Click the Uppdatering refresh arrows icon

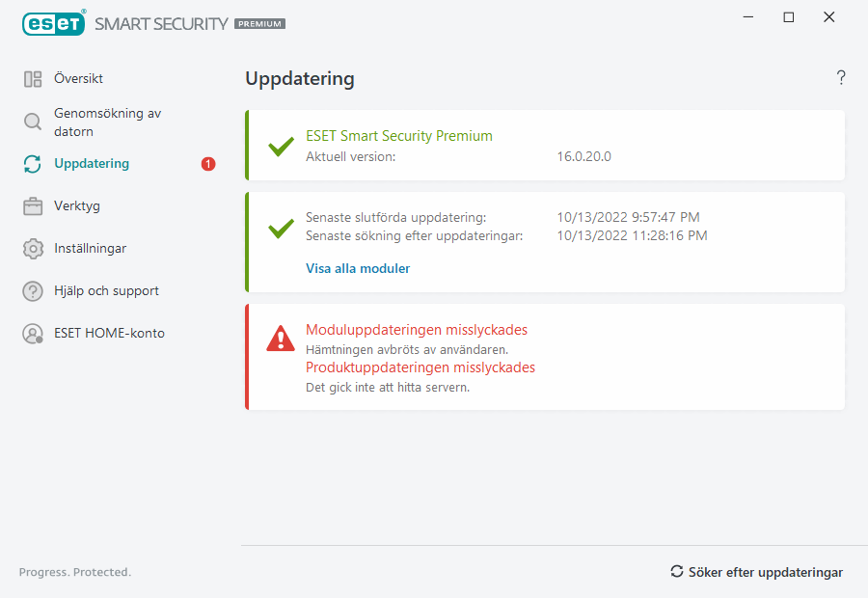point(33,164)
